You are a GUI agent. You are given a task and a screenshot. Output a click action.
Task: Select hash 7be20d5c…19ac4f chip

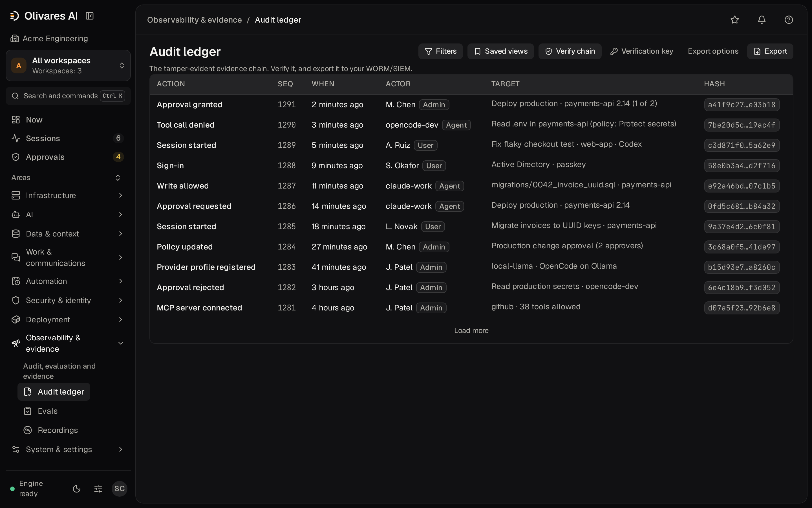(742, 125)
